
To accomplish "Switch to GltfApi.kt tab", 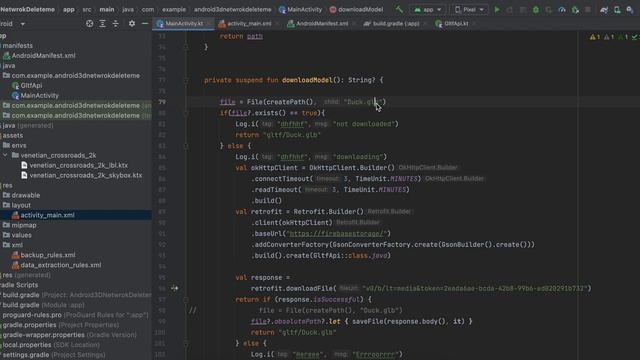I will click(456, 24).
